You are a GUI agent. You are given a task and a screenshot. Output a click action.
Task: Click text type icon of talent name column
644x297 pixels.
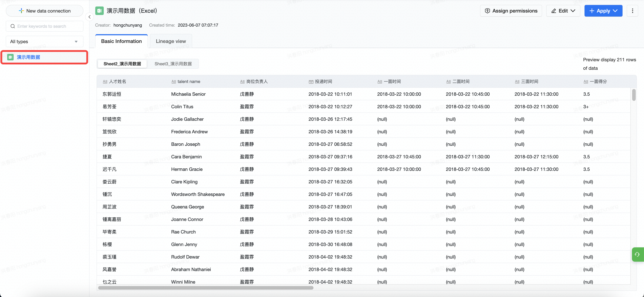[x=174, y=81]
